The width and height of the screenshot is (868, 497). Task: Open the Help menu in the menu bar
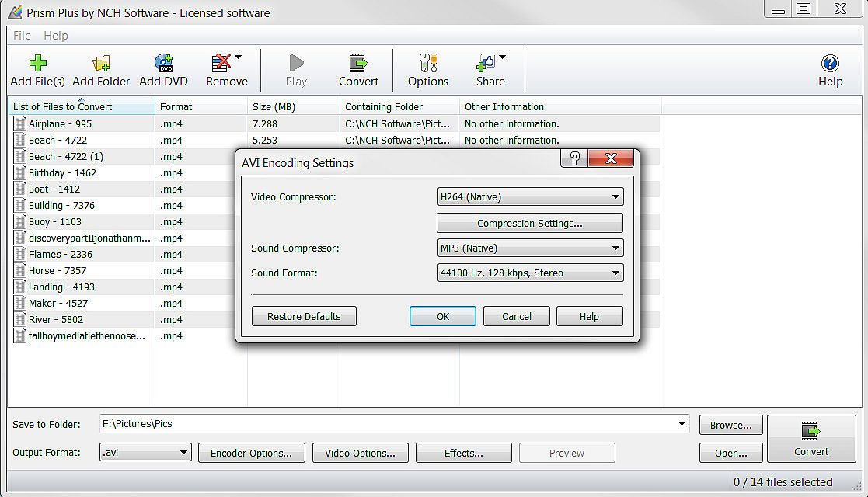[56, 36]
